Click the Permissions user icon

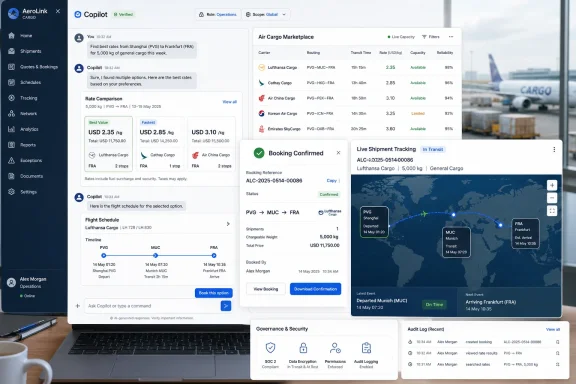[x=335, y=347]
